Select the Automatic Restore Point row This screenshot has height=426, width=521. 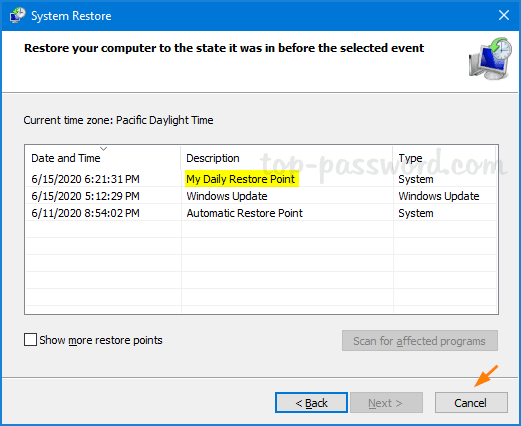click(261, 213)
